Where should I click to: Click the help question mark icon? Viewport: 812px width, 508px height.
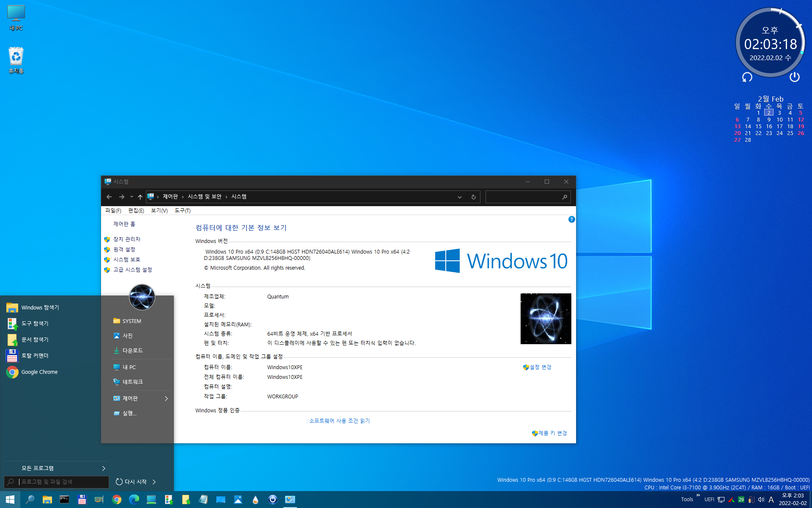[x=571, y=219]
